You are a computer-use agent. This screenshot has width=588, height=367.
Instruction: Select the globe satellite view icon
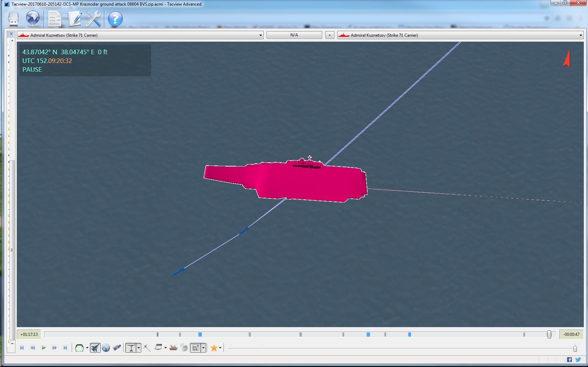point(106,348)
